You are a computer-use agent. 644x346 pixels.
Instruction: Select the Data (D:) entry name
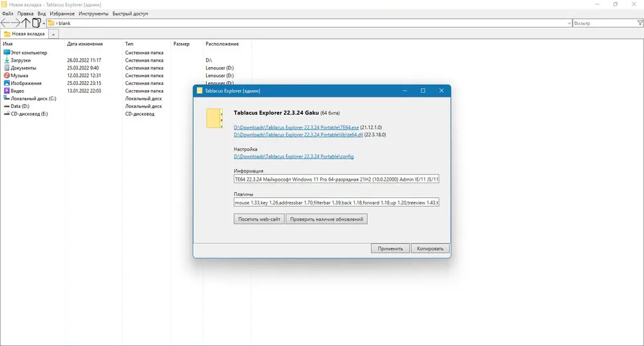coord(20,106)
